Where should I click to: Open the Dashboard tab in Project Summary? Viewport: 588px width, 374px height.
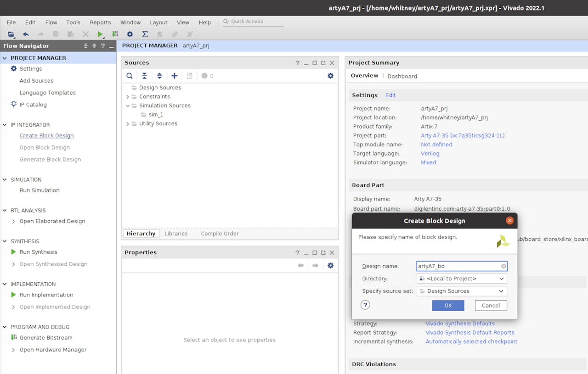[402, 76]
